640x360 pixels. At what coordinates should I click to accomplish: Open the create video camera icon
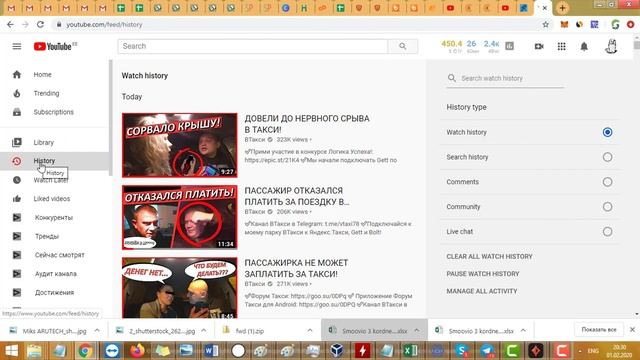(x=539, y=47)
